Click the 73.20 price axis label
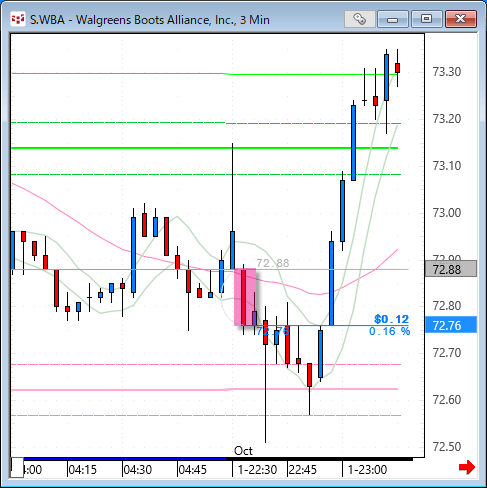This screenshot has width=487, height=488. (447, 119)
